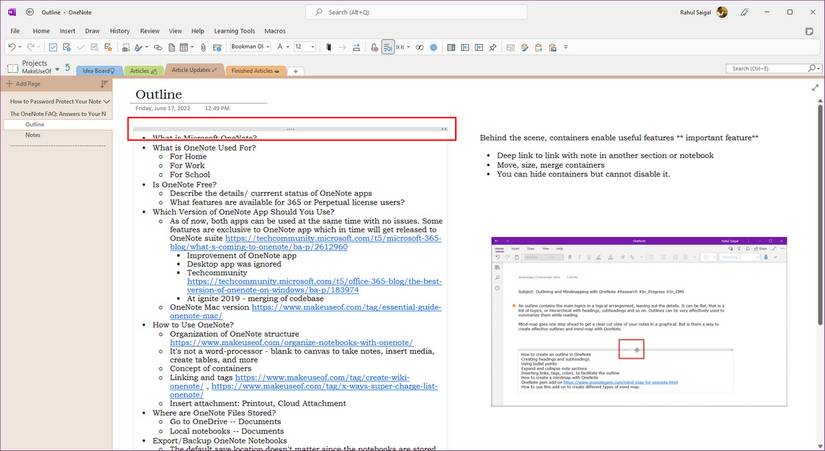Click the table grid icon
825x451 pixels.
pos(184,47)
